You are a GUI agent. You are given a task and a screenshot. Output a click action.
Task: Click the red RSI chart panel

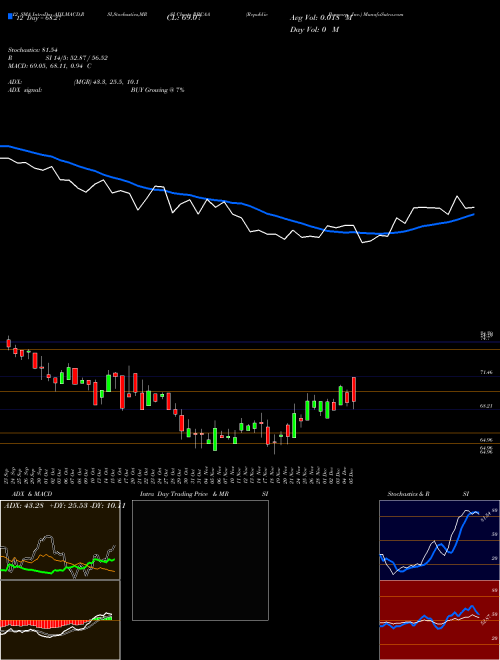[439, 620]
